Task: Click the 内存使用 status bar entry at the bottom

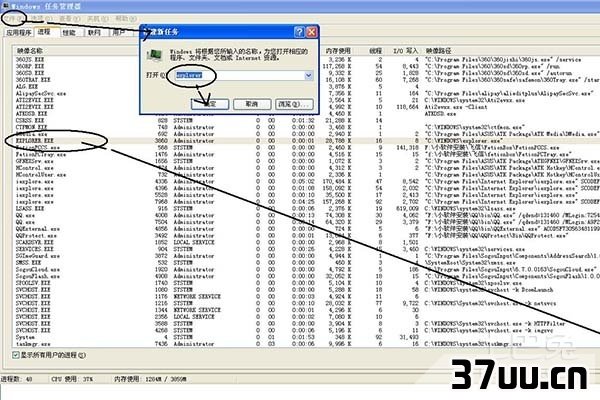Action: pyautogui.click(x=150, y=379)
